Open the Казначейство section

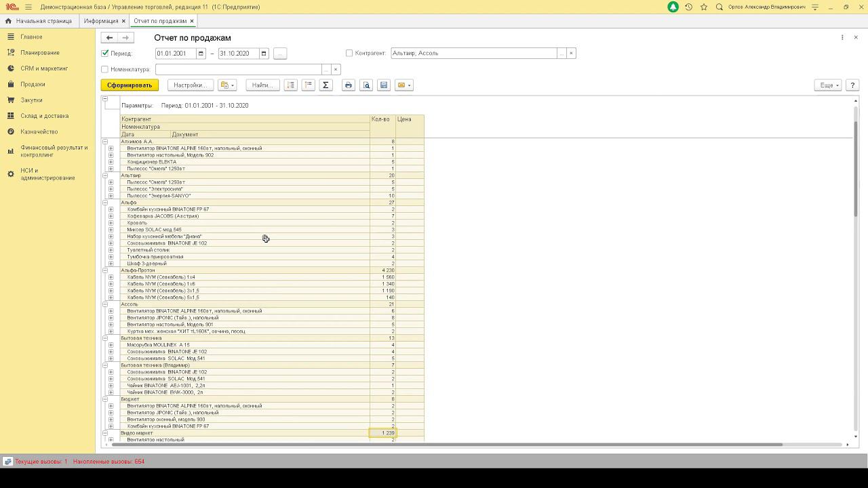pos(39,131)
